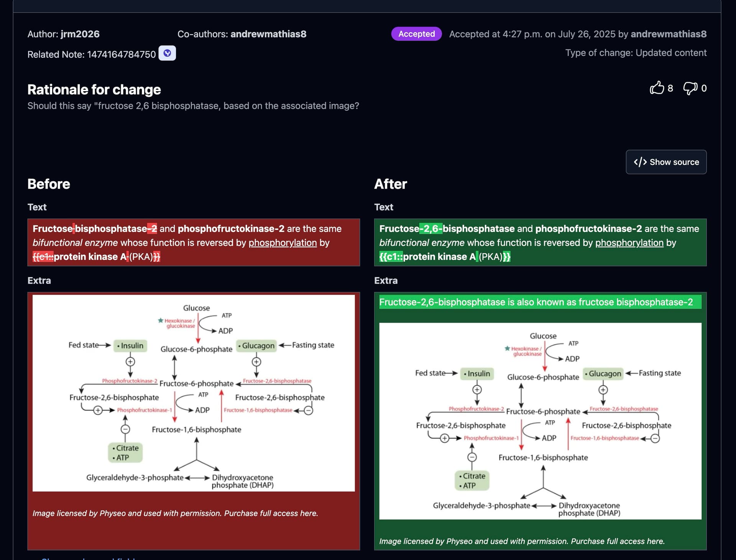Viewport: 736px width, 560px height.
Task: Open related note via the round icon button
Action: (x=167, y=53)
